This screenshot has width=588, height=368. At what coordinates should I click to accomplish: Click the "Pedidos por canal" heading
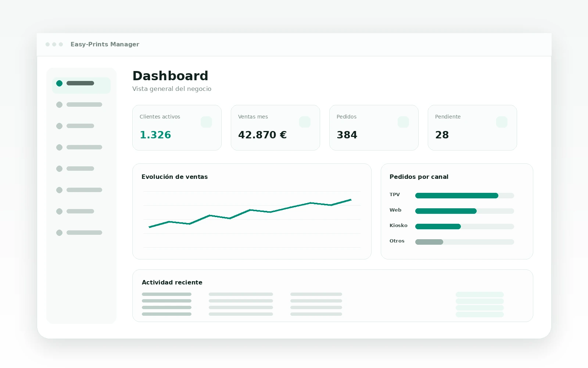tap(419, 177)
